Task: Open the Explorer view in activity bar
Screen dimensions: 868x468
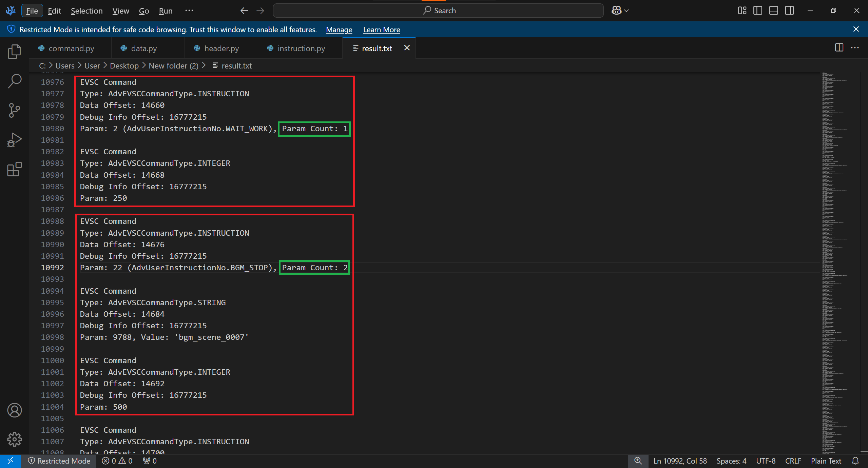Action: pyautogui.click(x=14, y=52)
